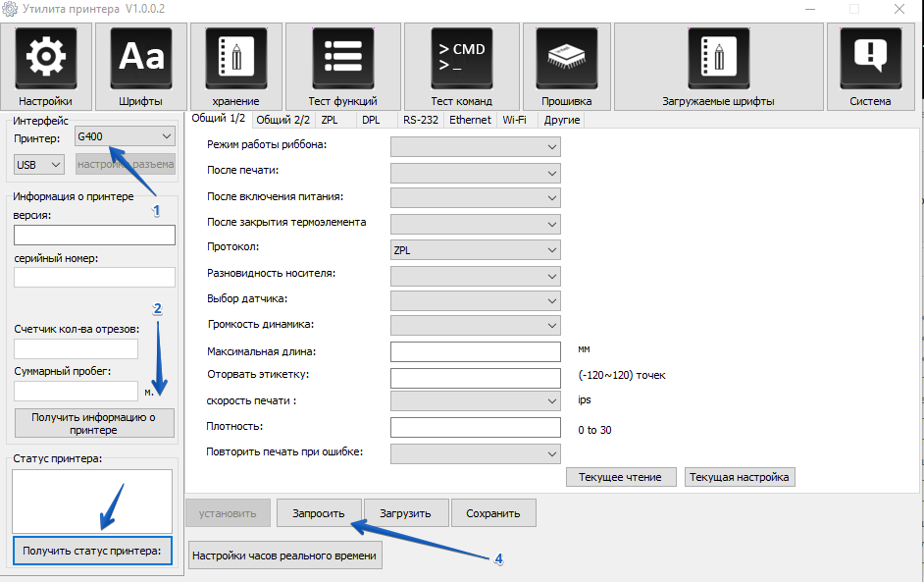
Task: Click the Прошивка firmware chip icon
Action: click(566, 59)
